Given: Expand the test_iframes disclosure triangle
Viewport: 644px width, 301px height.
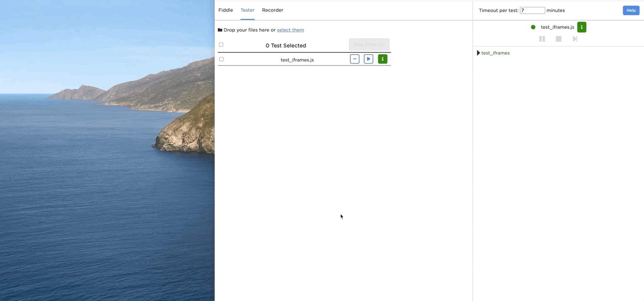Looking at the screenshot, I should [478, 53].
